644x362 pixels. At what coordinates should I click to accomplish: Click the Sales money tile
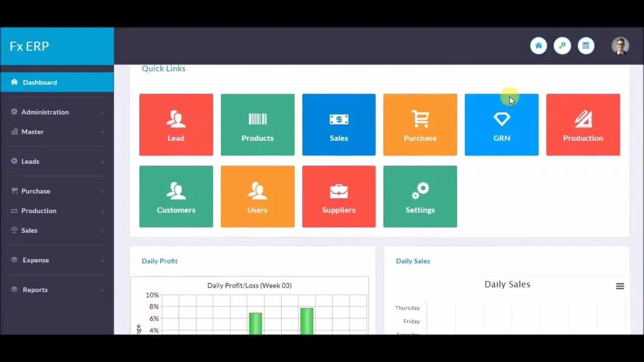point(339,124)
